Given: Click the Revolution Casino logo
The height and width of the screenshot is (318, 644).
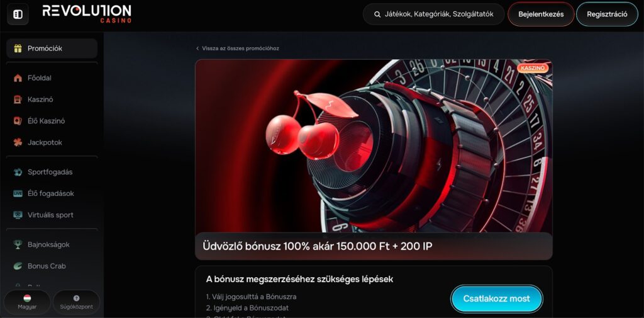Looking at the screenshot, I should pos(87,14).
